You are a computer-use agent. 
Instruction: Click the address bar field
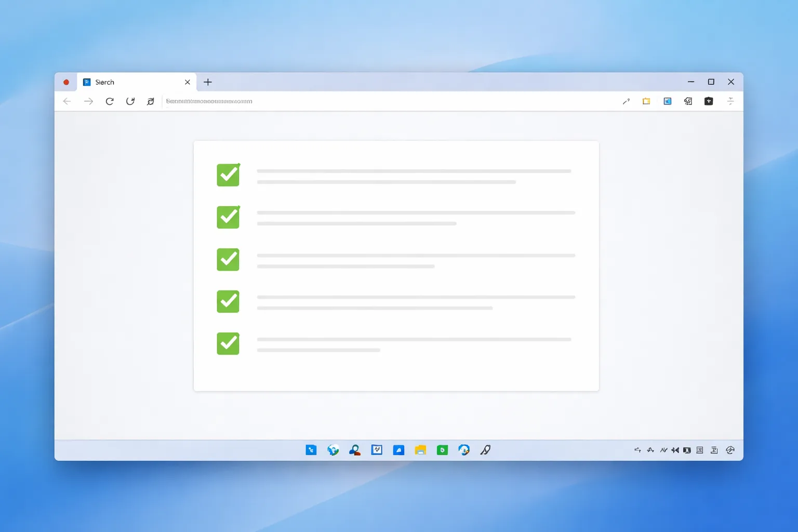pos(390,101)
